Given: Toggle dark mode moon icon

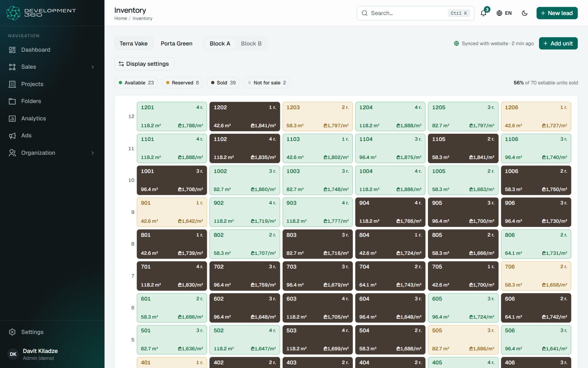Looking at the screenshot, I should pos(525,13).
